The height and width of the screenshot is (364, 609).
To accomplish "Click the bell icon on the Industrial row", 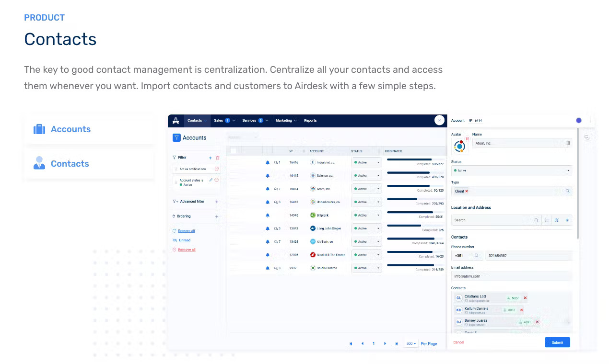I will click(x=268, y=162).
